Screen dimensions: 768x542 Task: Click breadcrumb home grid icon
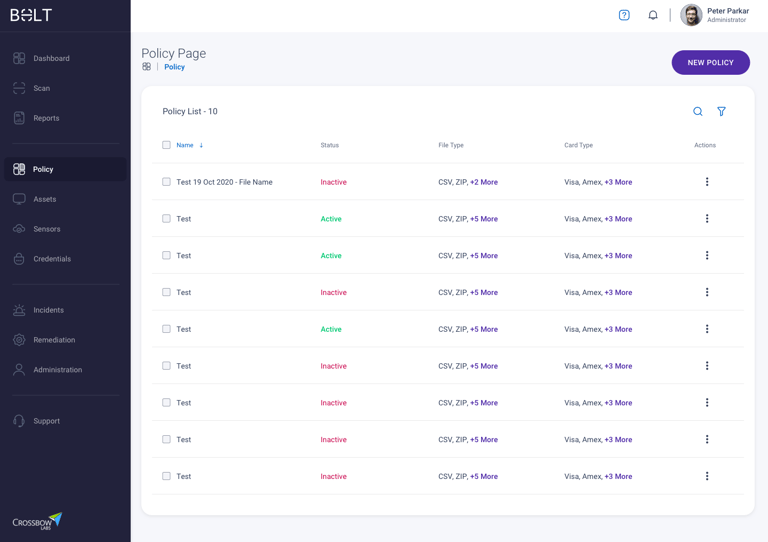click(x=146, y=67)
